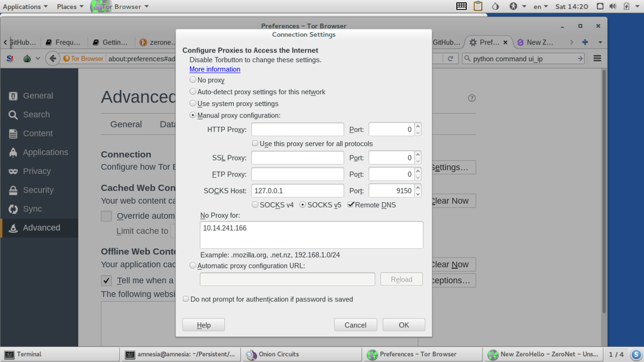Click the SOCKS port 9150 stepper arrows
Viewport: 644px width, 362px height.
[x=418, y=190]
